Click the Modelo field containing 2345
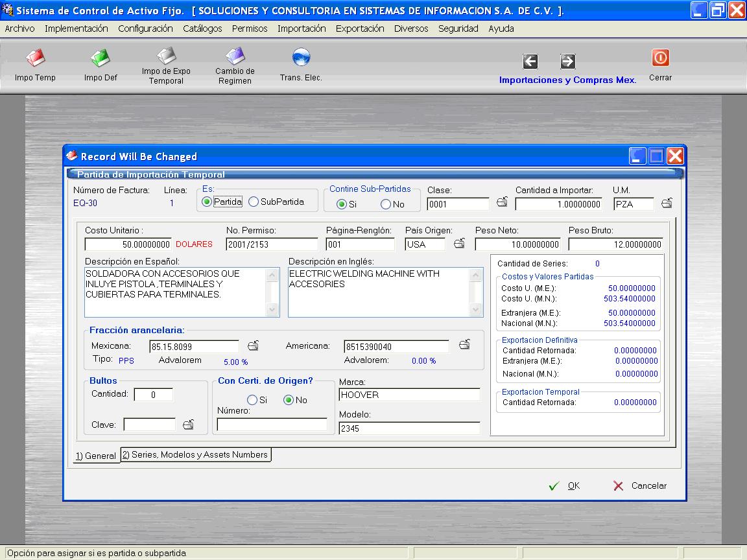 tap(410, 428)
